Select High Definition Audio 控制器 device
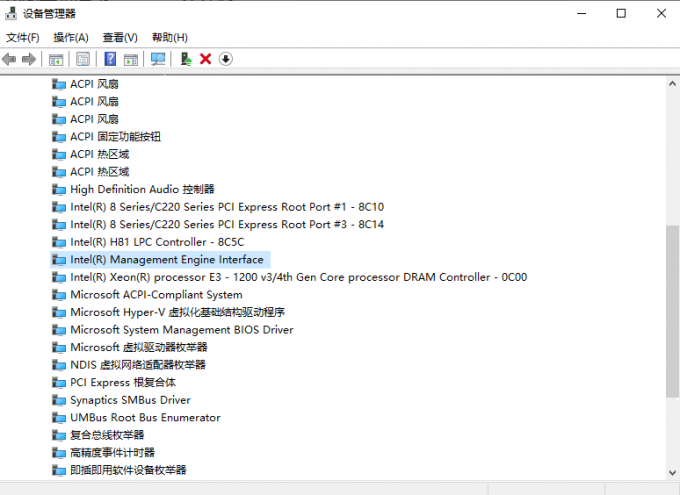 pos(142,189)
